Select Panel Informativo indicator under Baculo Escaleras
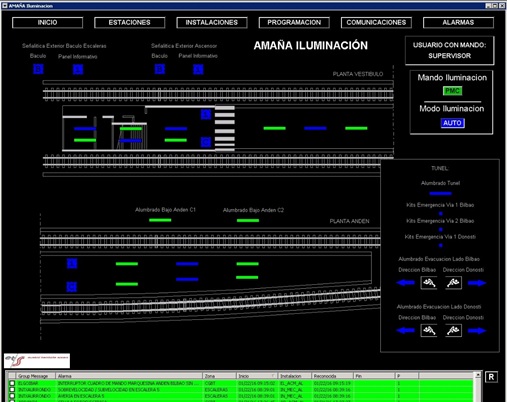507x402 pixels. click(x=78, y=69)
